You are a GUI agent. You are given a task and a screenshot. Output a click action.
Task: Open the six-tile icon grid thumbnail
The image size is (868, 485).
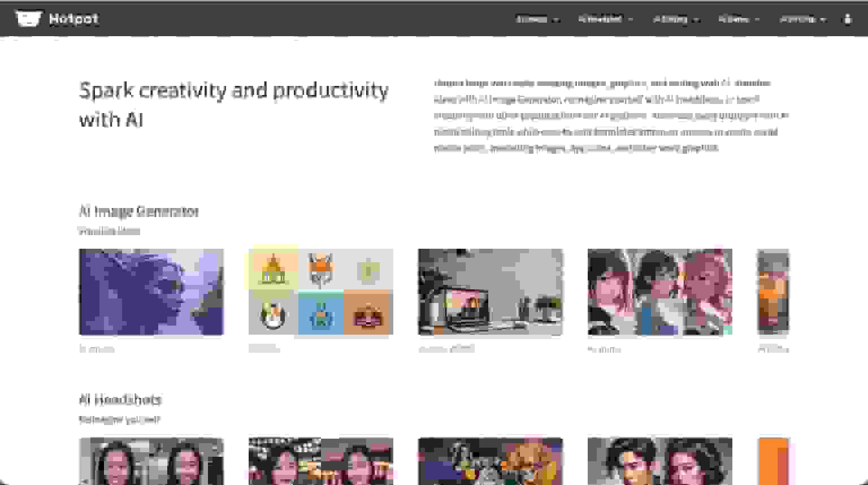click(x=321, y=292)
